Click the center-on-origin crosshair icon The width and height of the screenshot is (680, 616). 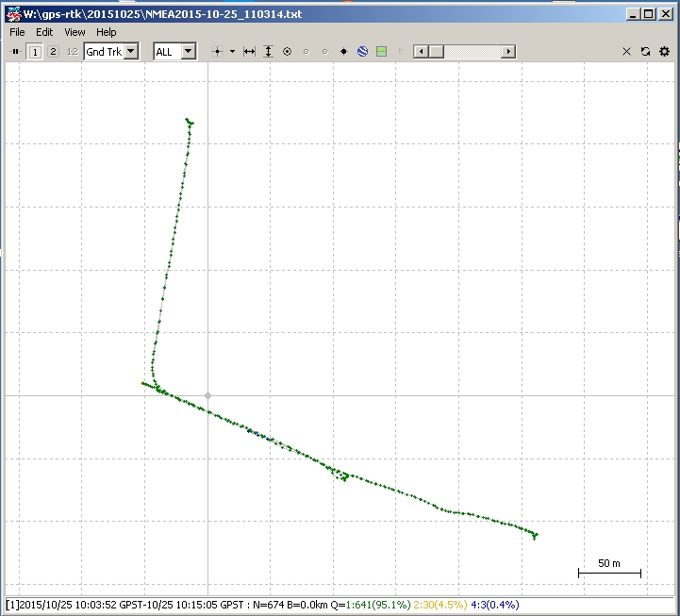[217, 52]
